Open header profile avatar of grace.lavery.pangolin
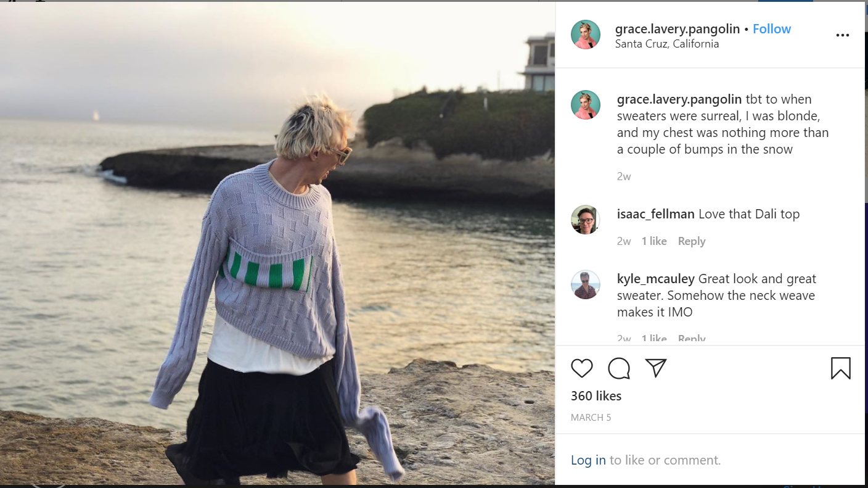This screenshot has height=488, width=868. (586, 35)
